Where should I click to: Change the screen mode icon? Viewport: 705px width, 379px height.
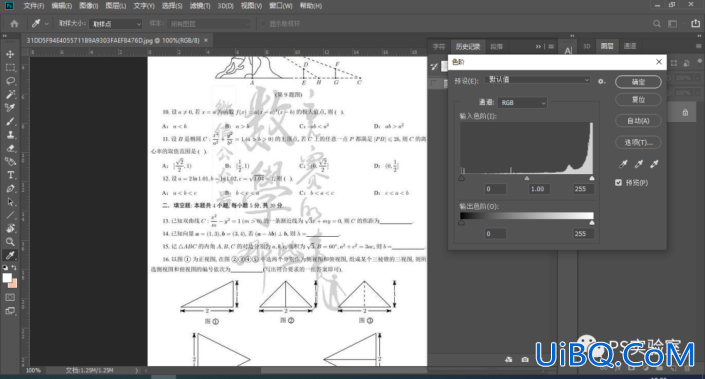[x=10, y=311]
